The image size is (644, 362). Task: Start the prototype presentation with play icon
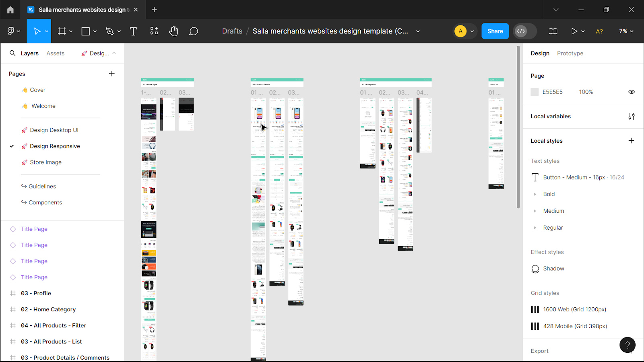pyautogui.click(x=575, y=31)
